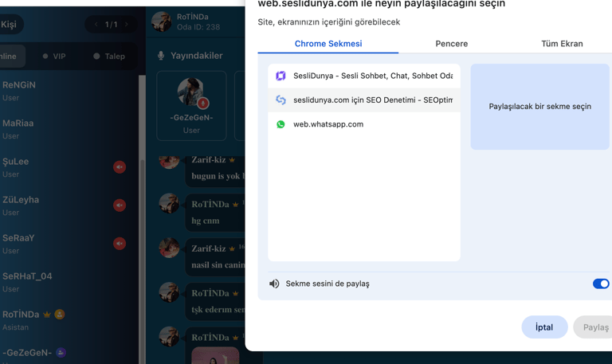Switch to the Tüm Ekran tab
Image resolution: width=612 pixels, height=364 pixels.
tap(562, 44)
